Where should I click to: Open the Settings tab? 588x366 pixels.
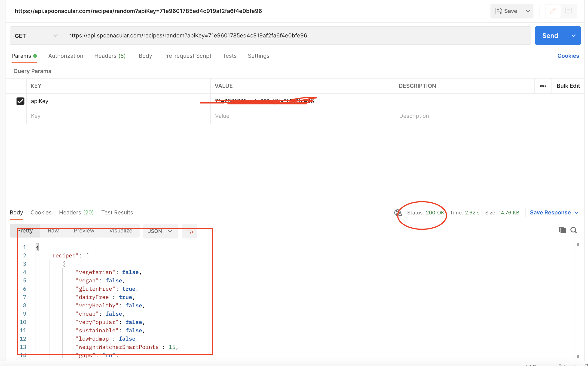pos(259,56)
